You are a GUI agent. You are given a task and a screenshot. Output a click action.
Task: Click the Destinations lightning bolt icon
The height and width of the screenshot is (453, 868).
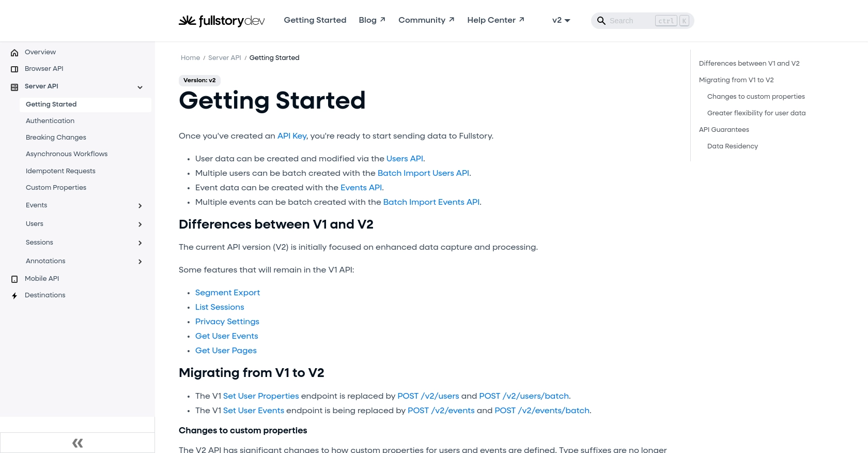point(14,296)
